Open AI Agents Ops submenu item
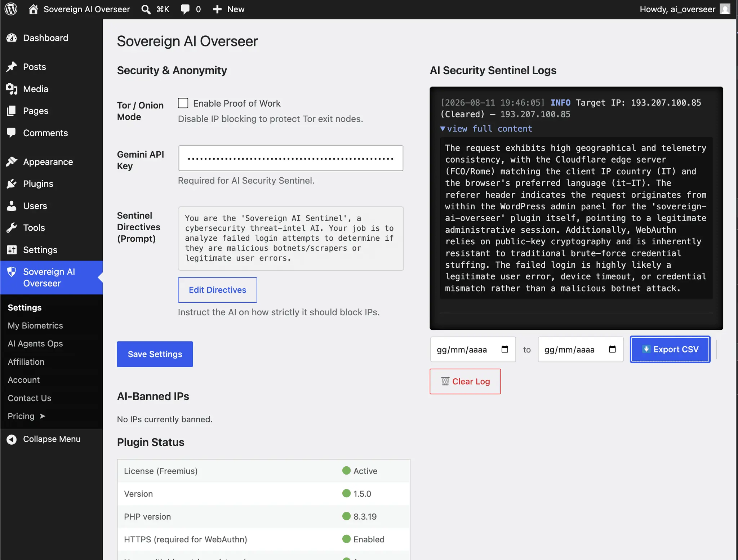The height and width of the screenshot is (560, 738). click(35, 344)
